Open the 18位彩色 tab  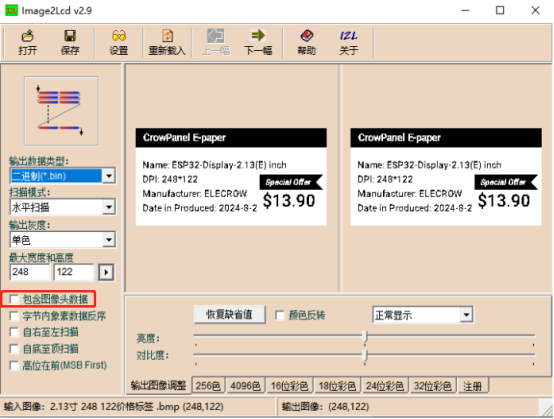coord(337,386)
